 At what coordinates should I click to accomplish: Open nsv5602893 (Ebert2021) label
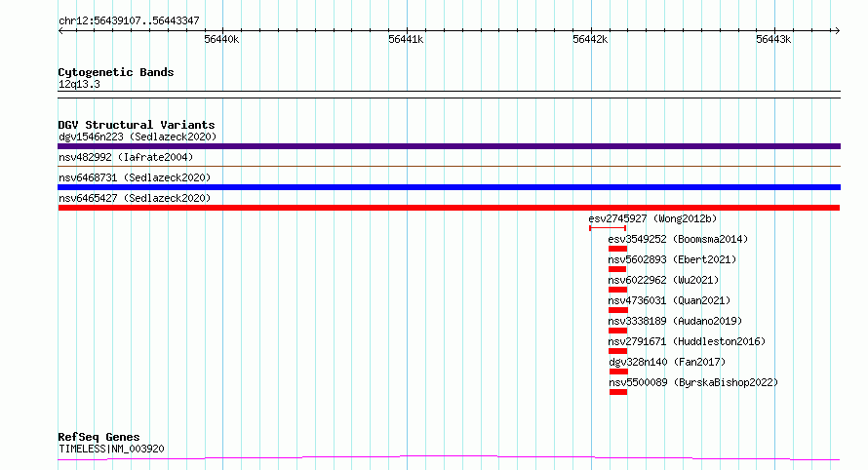coord(672,259)
